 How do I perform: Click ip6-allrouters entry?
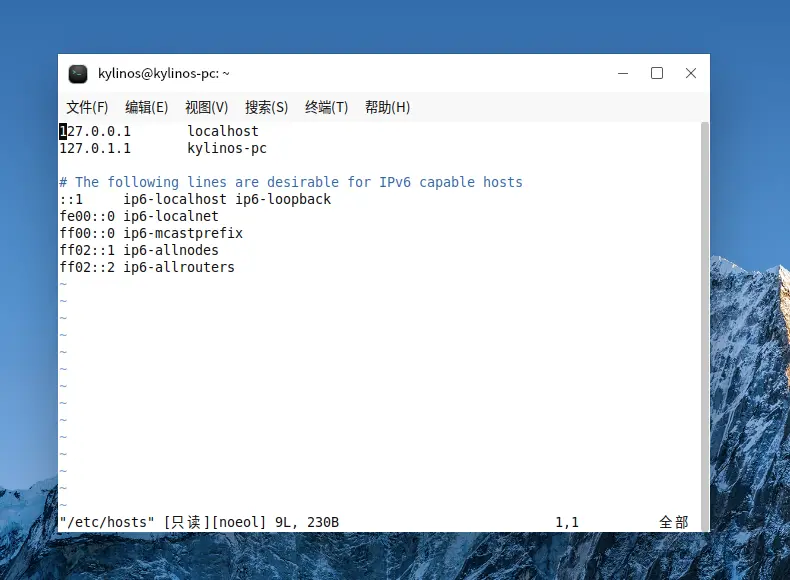tap(179, 268)
